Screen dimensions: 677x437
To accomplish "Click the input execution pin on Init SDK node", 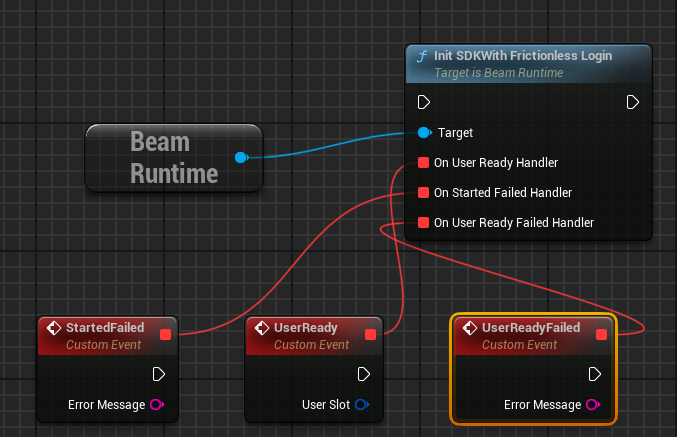I will (x=424, y=102).
